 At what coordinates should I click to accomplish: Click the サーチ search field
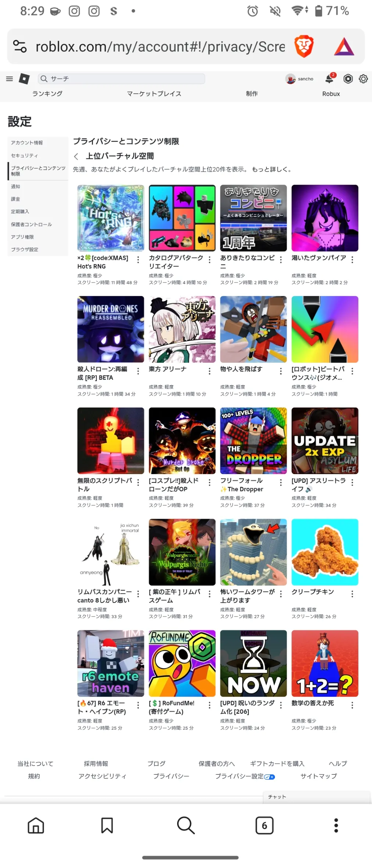(121, 79)
